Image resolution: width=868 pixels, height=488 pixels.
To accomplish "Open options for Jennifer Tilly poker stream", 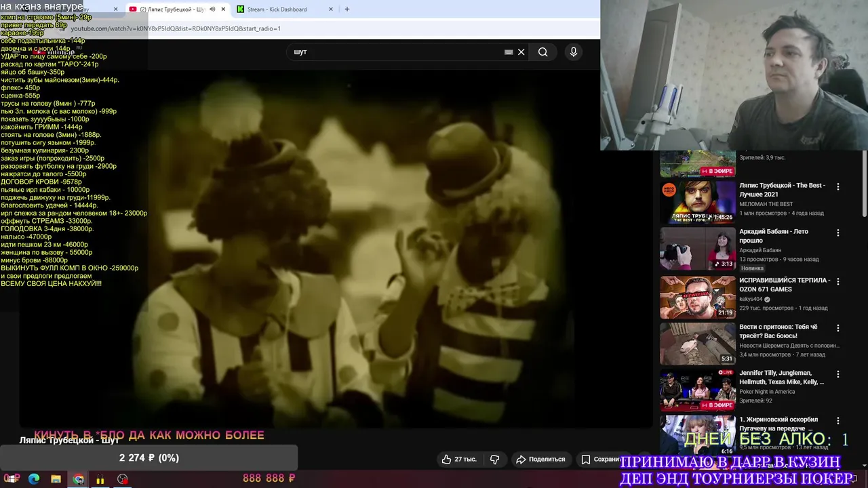I will tap(838, 374).
